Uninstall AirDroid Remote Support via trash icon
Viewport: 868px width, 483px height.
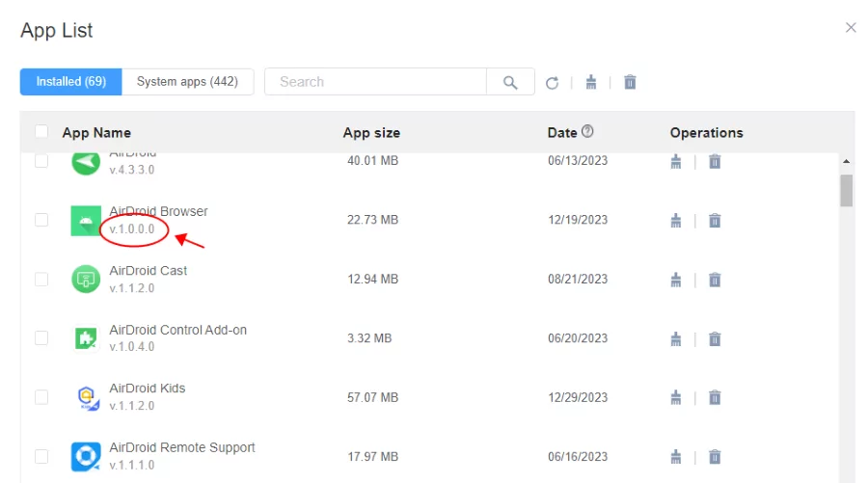pyautogui.click(x=715, y=457)
